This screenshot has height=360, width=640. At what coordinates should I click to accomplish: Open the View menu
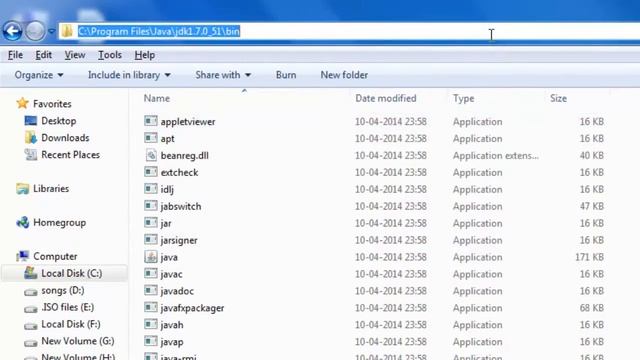click(x=75, y=55)
